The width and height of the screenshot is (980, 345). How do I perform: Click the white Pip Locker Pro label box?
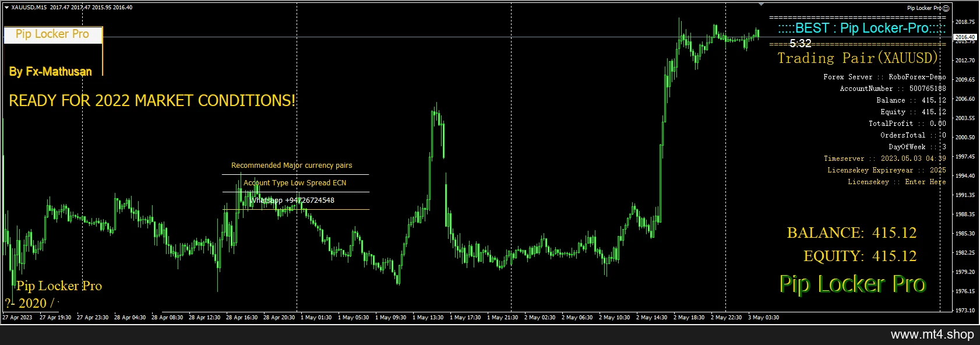click(x=53, y=34)
